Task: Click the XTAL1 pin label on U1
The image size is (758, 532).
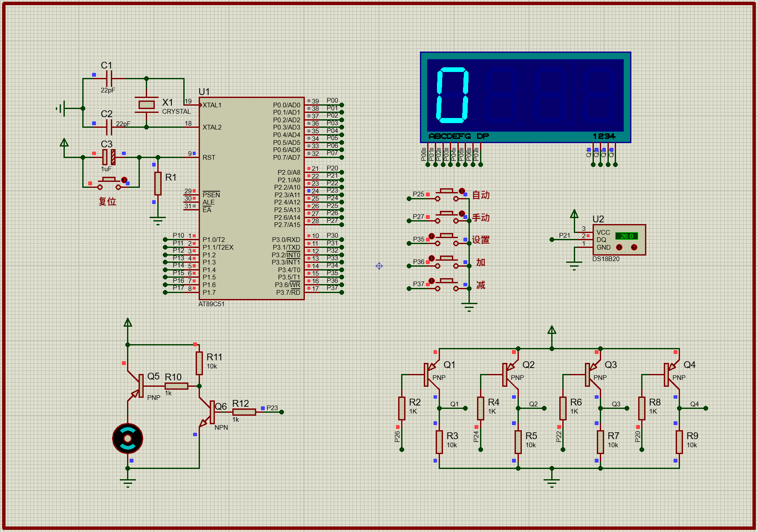Action: coord(212,105)
